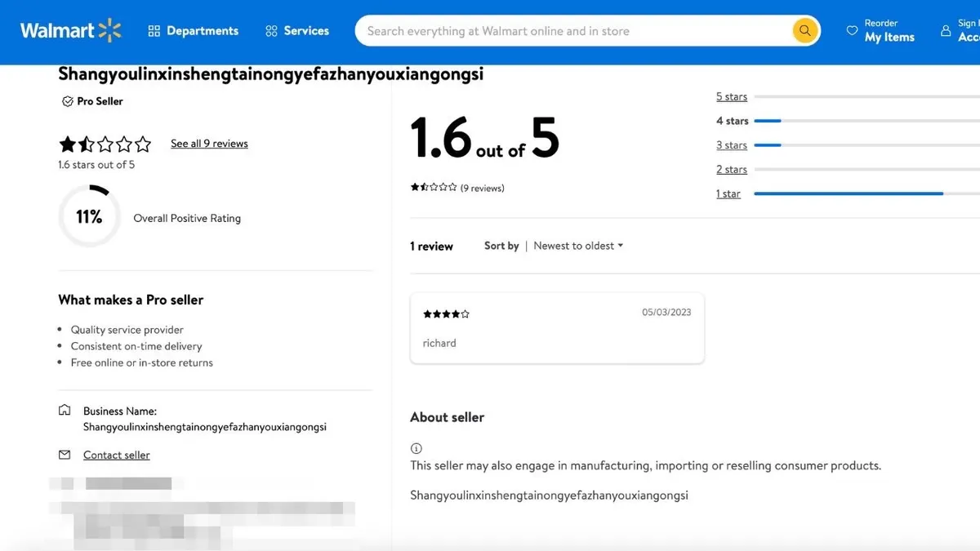
Task: Focus the Walmart search input field
Action: (x=572, y=31)
